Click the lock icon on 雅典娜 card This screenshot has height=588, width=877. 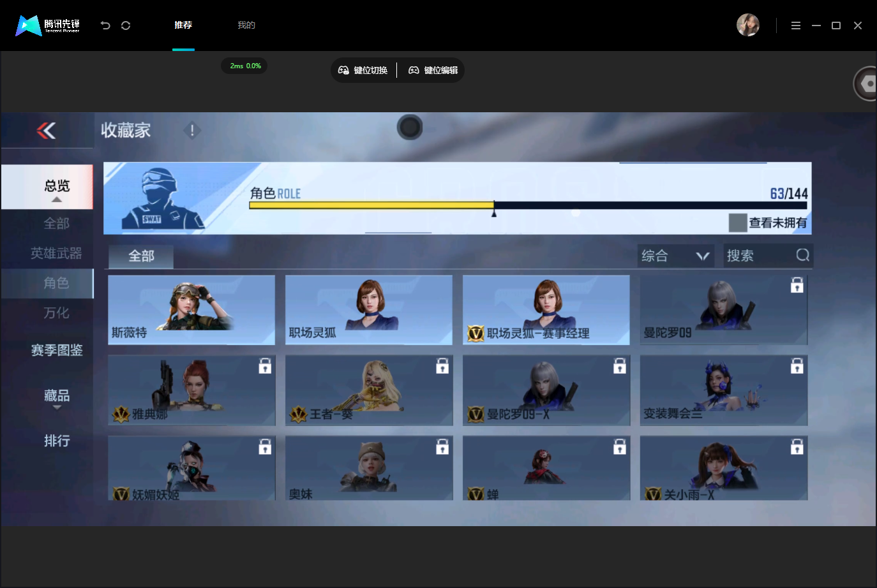(265, 365)
